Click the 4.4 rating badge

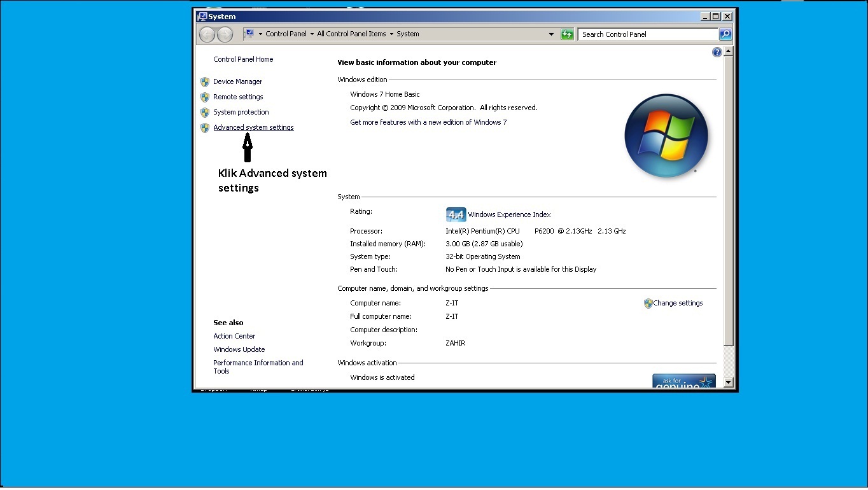coord(456,214)
